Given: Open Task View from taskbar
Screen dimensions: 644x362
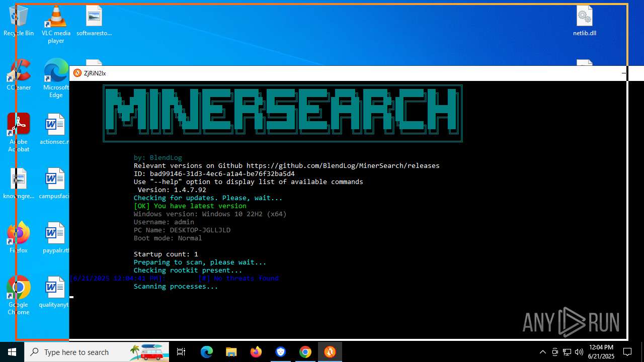Looking at the screenshot, I should 182,352.
